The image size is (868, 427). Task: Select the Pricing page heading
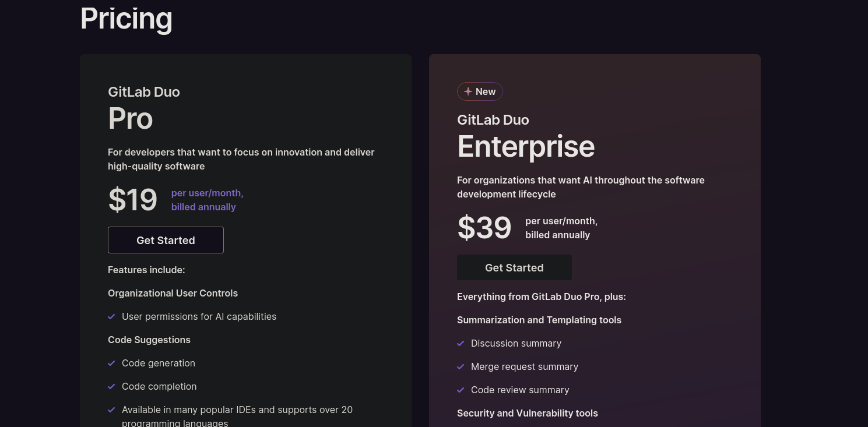coord(126,18)
